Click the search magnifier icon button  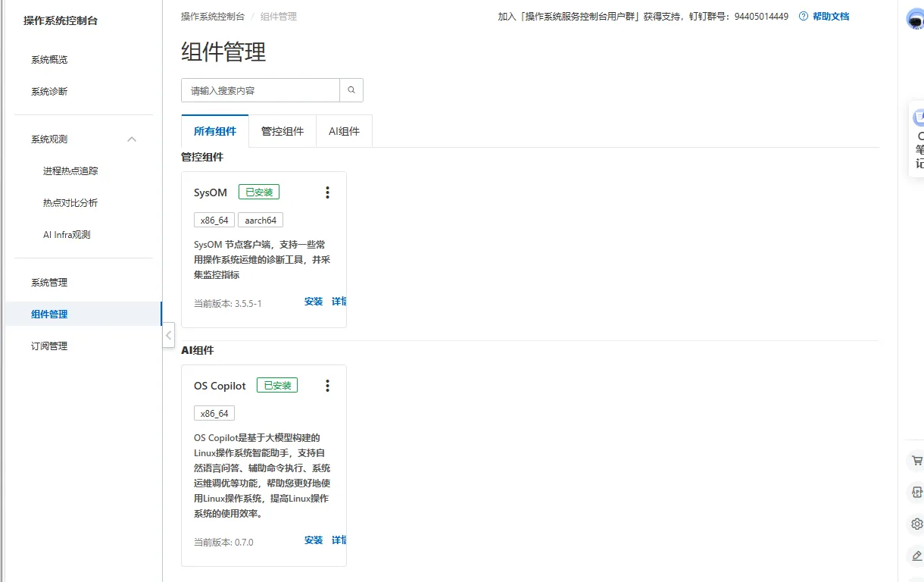point(351,90)
